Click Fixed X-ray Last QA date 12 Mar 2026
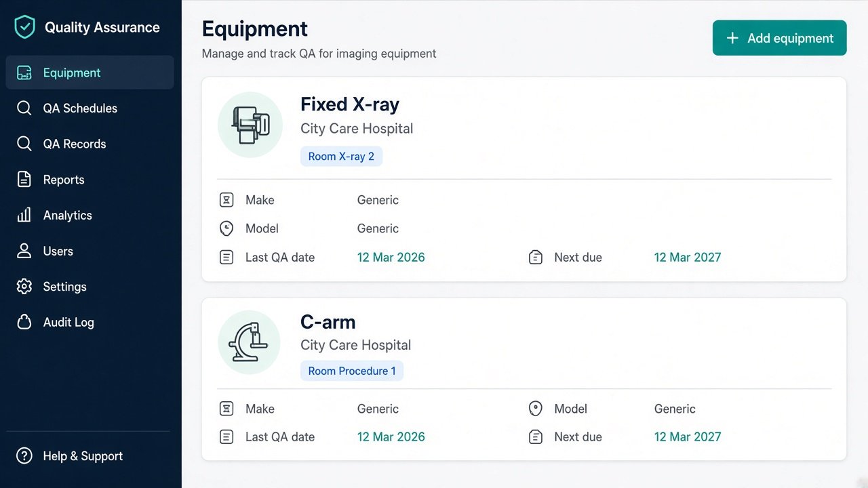868x488 pixels. tap(391, 258)
